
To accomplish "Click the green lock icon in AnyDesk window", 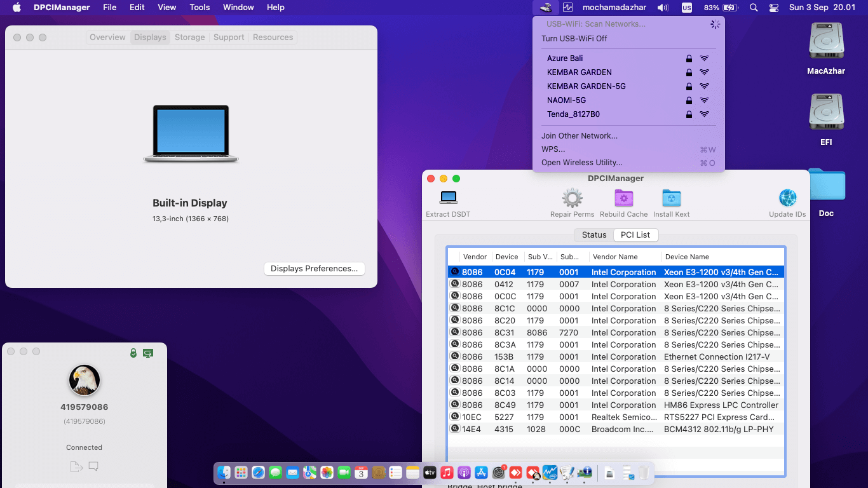I will point(133,353).
